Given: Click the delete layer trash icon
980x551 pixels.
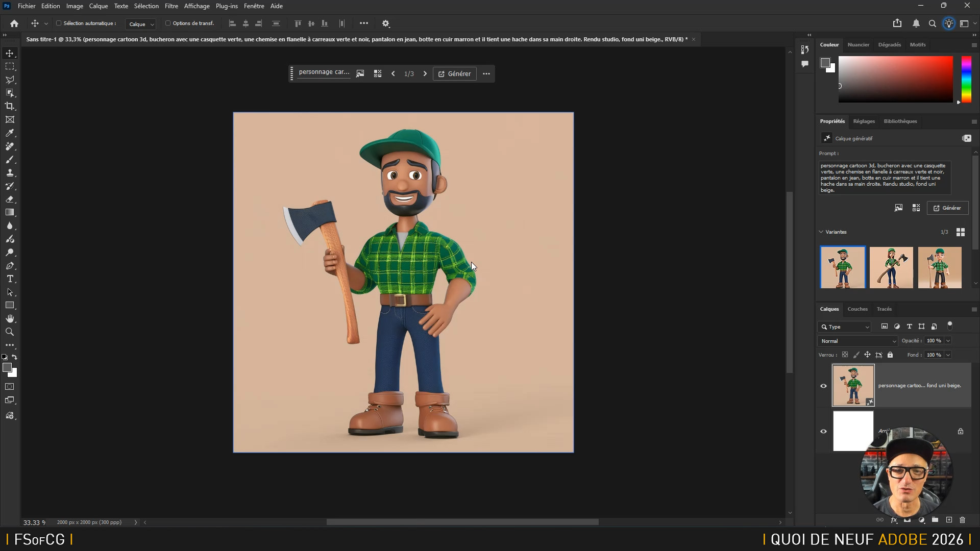Looking at the screenshot, I should [962, 520].
